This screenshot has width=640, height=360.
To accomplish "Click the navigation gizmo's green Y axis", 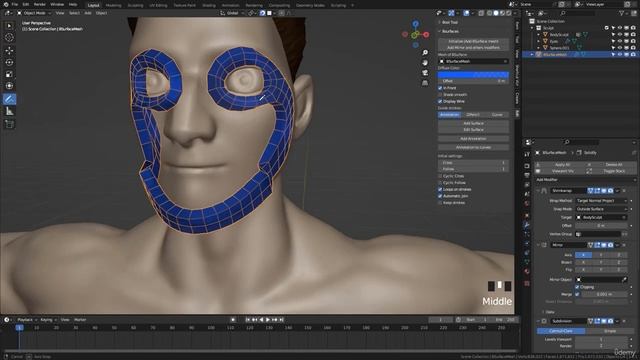I will pyautogui.click(x=415, y=35).
